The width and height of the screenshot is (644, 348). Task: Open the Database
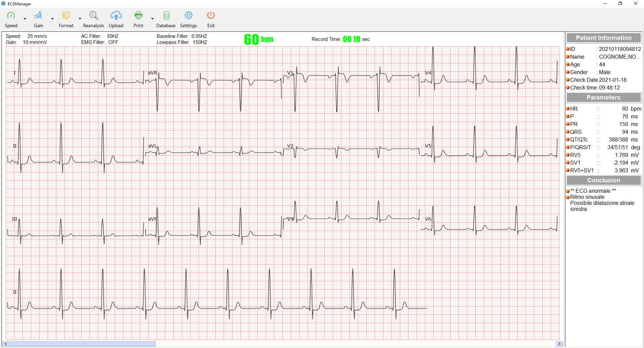point(166,16)
